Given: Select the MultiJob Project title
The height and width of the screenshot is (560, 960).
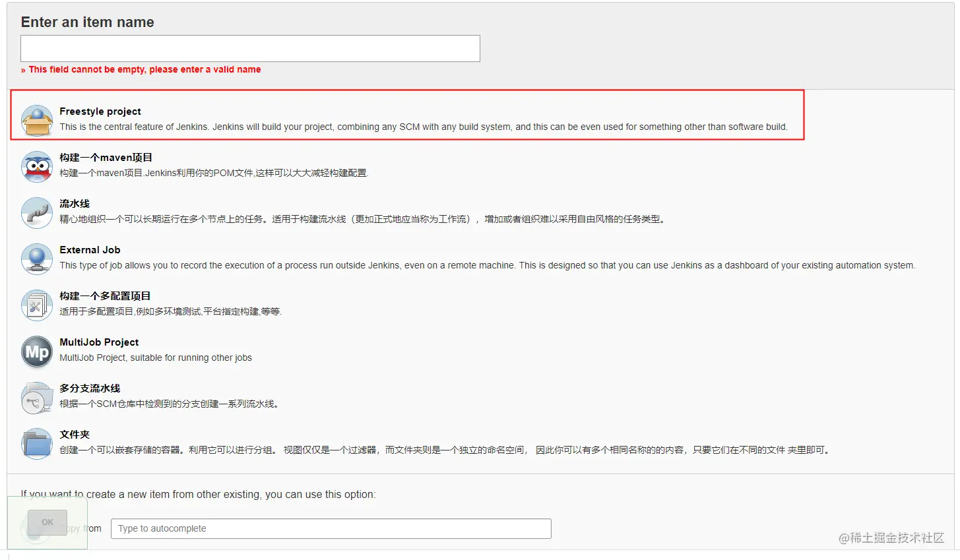Looking at the screenshot, I should point(99,342).
